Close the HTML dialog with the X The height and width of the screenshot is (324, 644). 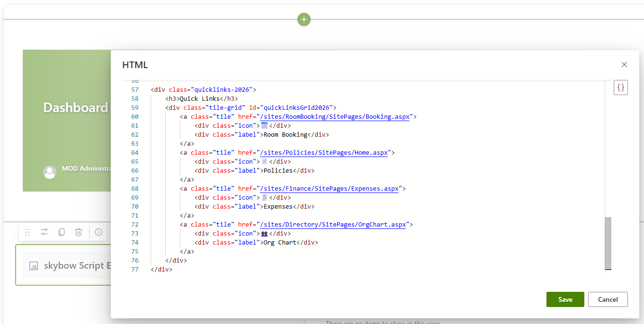point(624,65)
